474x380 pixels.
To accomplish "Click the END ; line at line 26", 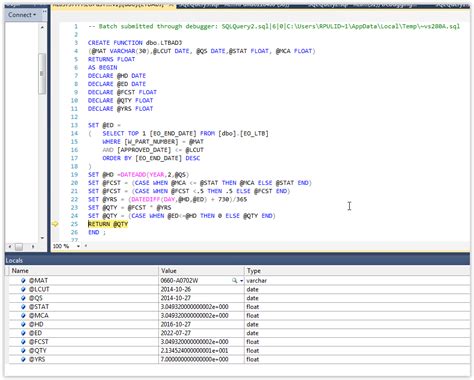I will 97,232.
